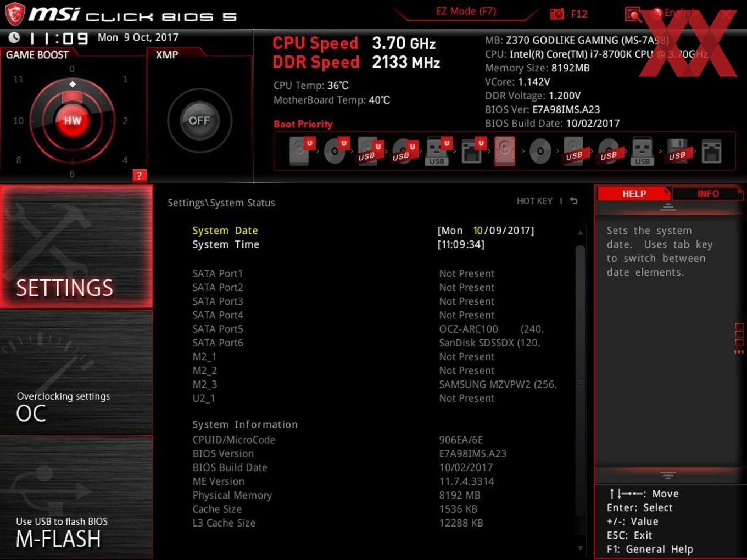Click the settings list scrollbar thumb

tap(580, 382)
